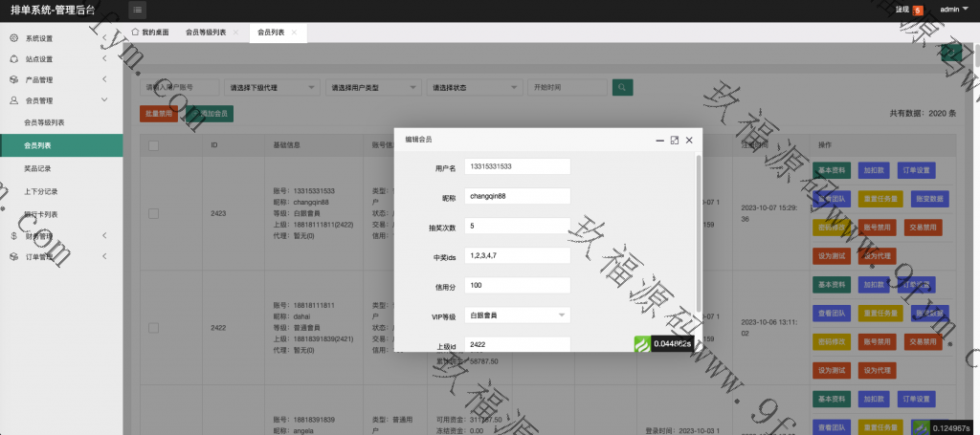
Task: Maximize the 编辑会员 dialog
Action: [675, 140]
